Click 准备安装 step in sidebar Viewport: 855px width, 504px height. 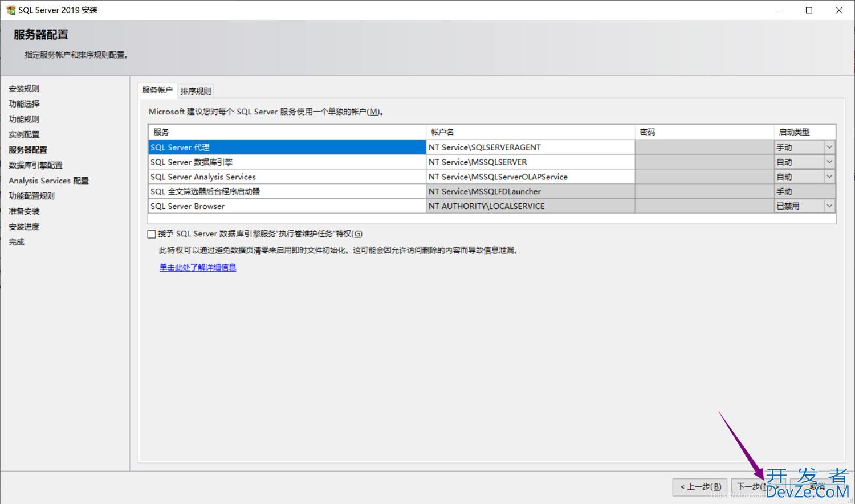(x=24, y=212)
